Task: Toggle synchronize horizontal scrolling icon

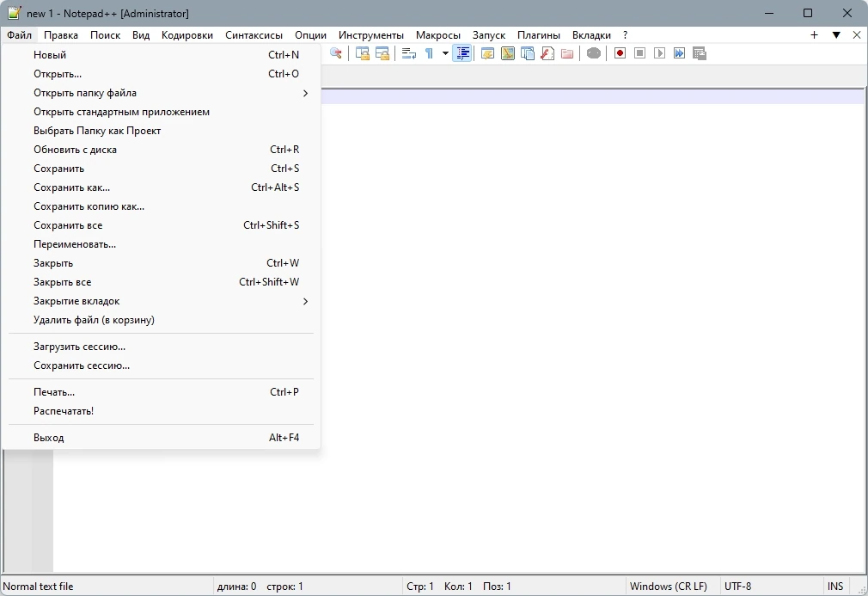Action: [x=382, y=53]
